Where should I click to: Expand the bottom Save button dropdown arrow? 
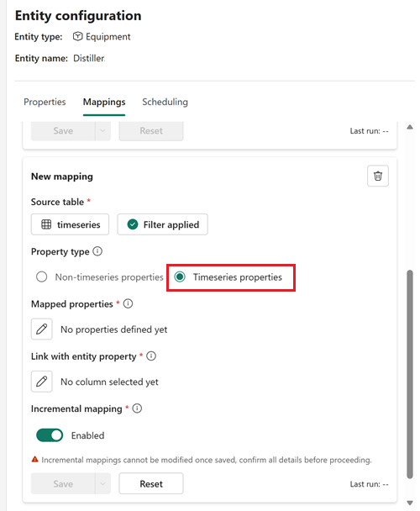tap(102, 483)
